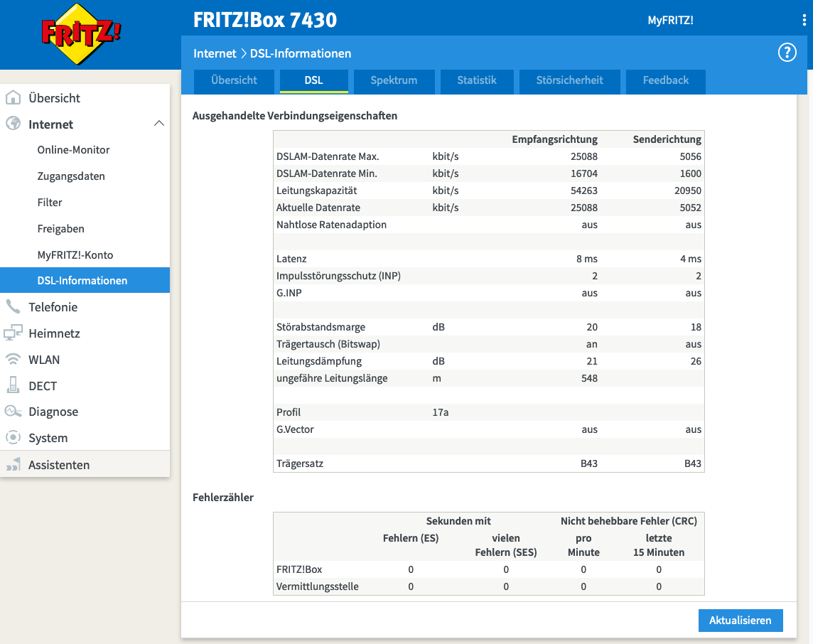813x644 pixels.
Task: Click the ungefähre Leitungslänge value 548
Action: (590, 378)
